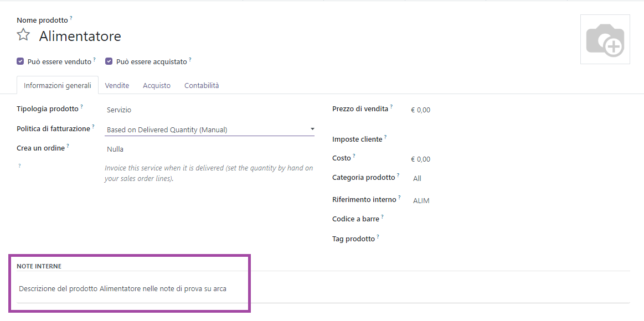Click help icon beside Politica di fatturazione
Image resolution: width=644 pixels, height=321 pixels.
click(93, 127)
